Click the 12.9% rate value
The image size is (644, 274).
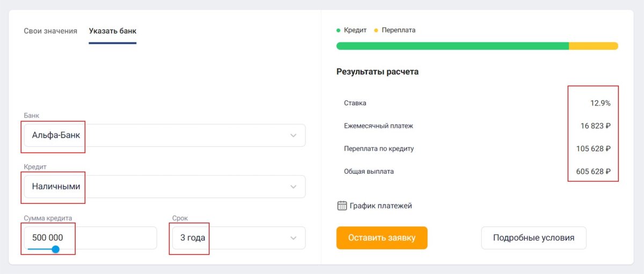coord(600,103)
